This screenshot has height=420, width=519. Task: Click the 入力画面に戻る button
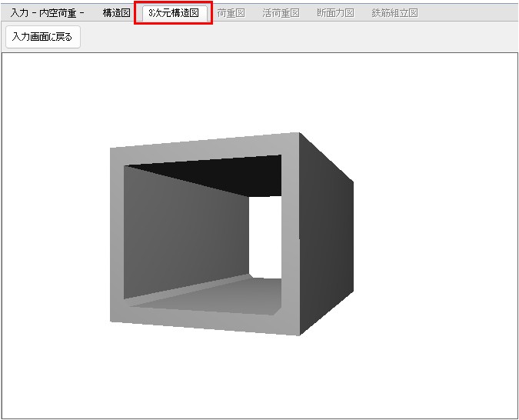43,37
